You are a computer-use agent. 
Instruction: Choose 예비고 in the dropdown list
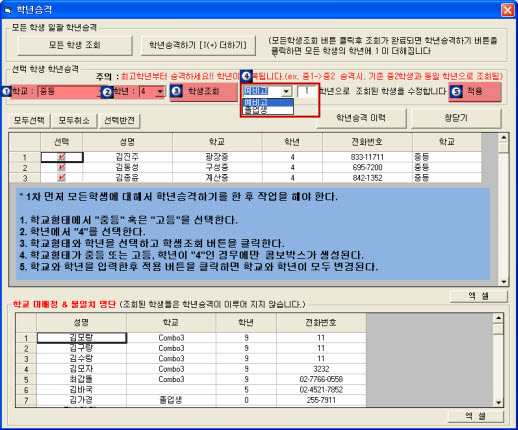point(268,102)
